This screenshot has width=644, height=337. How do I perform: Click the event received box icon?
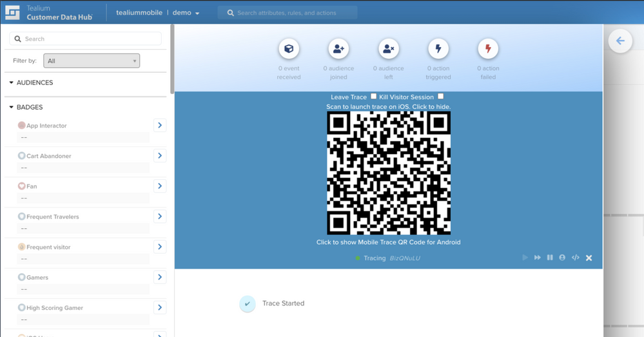point(289,49)
